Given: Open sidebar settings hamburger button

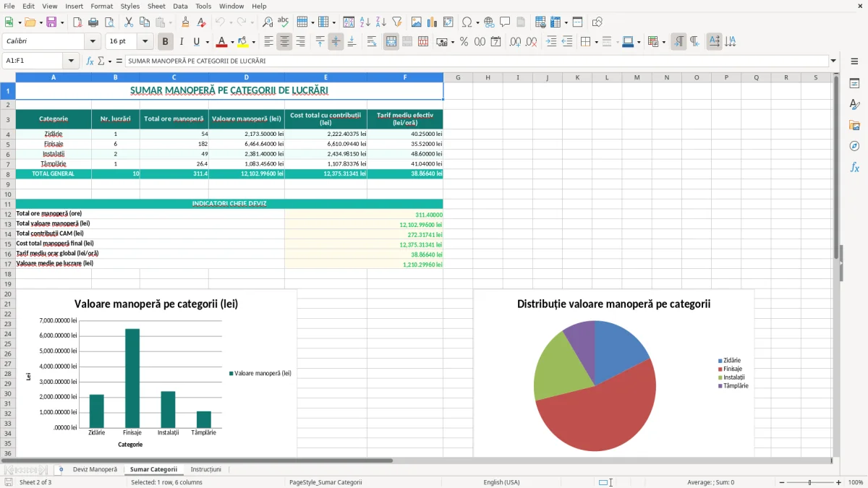Looking at the screenshot, I should [854, 62].
